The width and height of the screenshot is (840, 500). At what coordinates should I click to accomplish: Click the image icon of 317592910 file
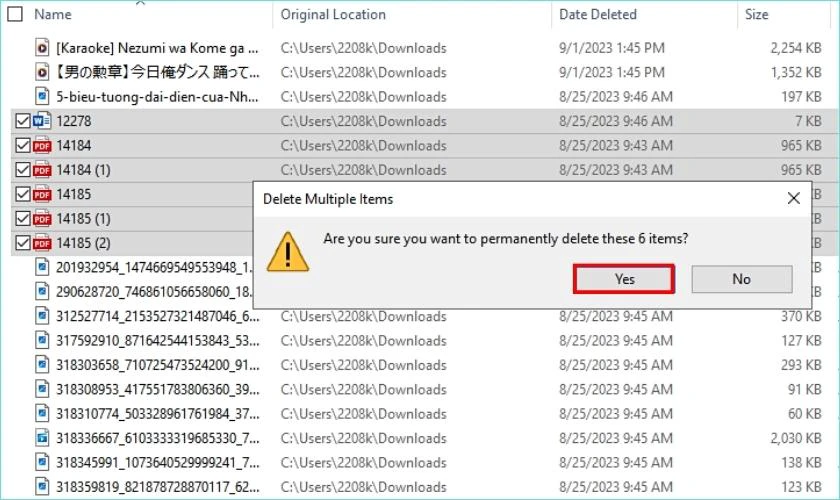(x=42, y=340)
